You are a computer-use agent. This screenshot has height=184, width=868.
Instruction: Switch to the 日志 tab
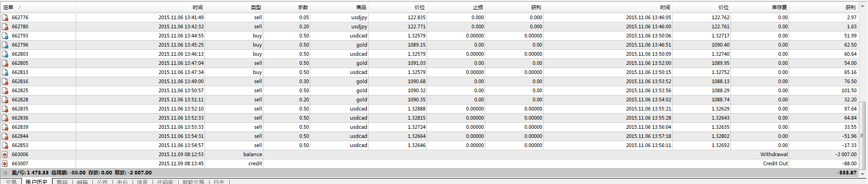219,182
